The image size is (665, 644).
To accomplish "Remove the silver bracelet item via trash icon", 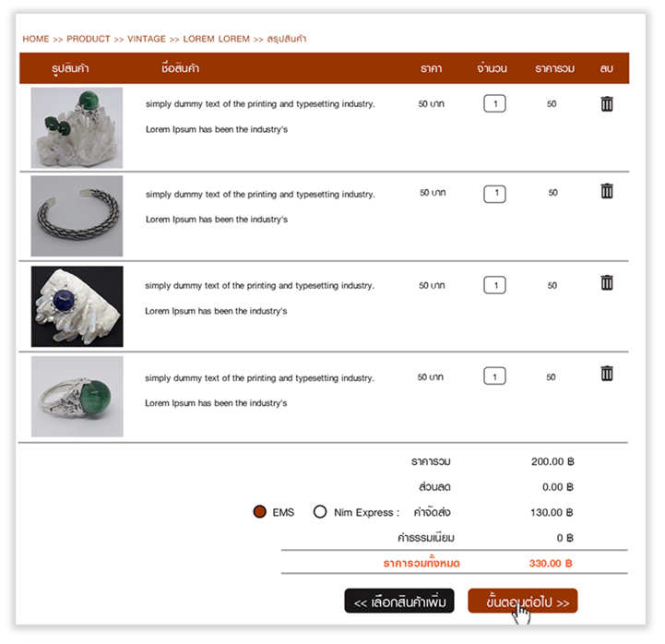I will [606, 191].
